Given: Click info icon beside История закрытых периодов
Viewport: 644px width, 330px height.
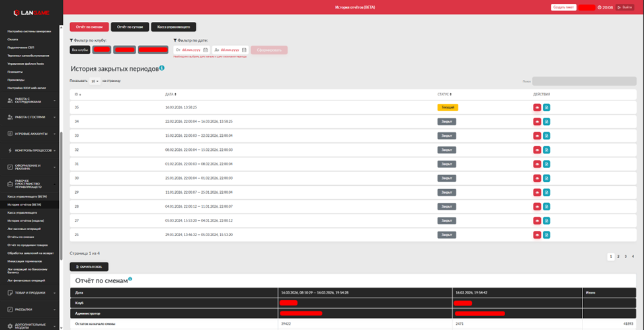Looking at the screenshot, I should click(162, 68).
